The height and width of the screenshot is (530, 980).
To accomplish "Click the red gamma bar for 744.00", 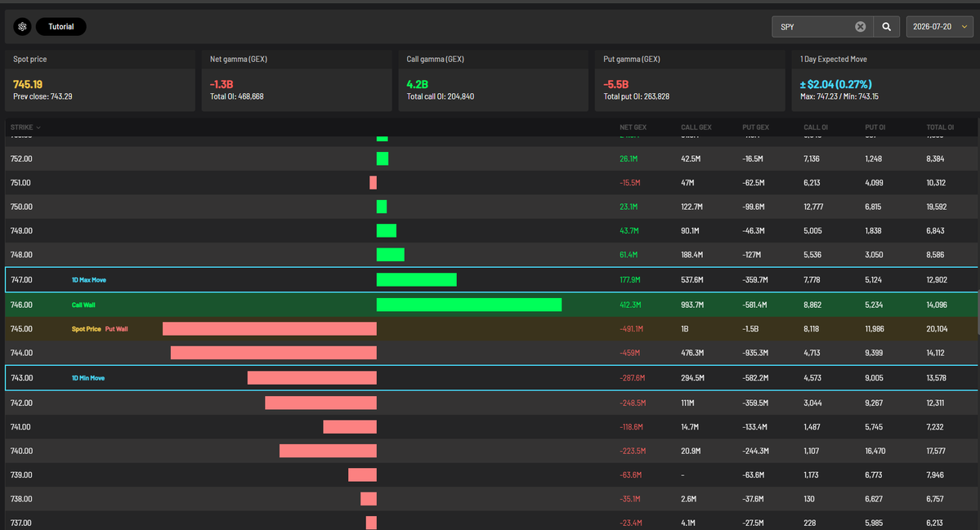I will coord(274,353).
